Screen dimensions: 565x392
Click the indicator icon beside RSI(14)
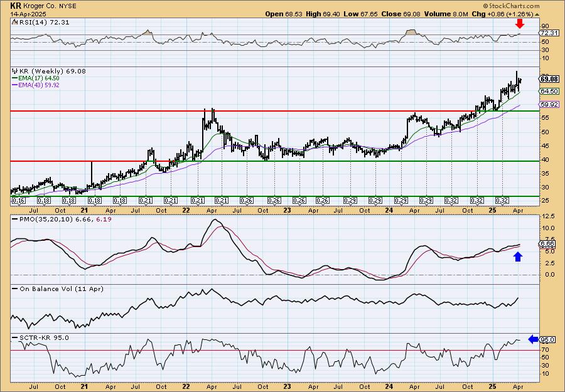[x=15, y=22]
